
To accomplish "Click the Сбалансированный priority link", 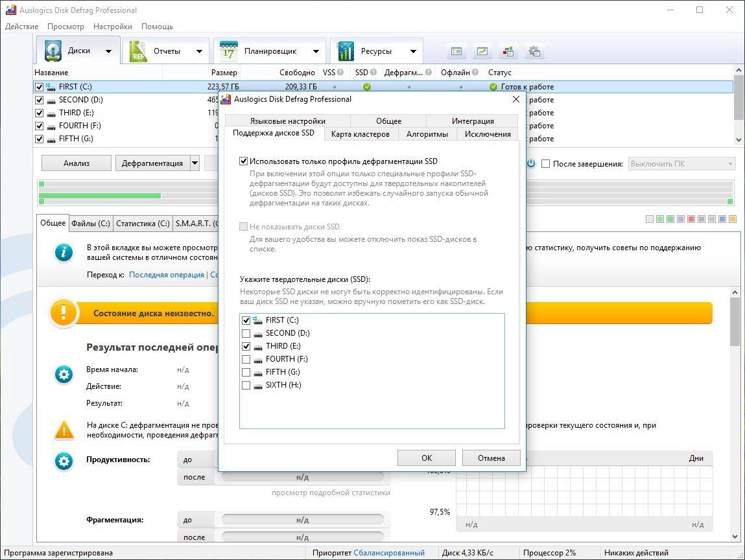I will click(x=389, y=552).
